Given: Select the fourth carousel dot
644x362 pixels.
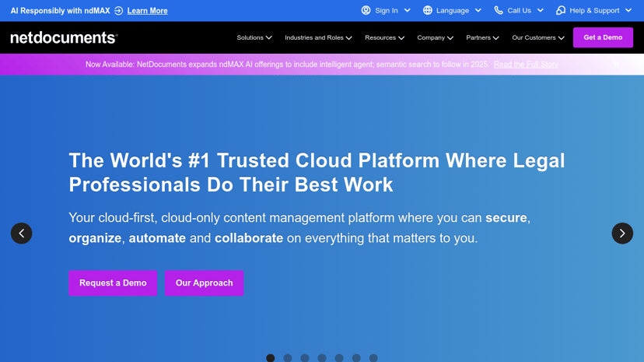Looking at the screenshot, I should pos(322,358).
